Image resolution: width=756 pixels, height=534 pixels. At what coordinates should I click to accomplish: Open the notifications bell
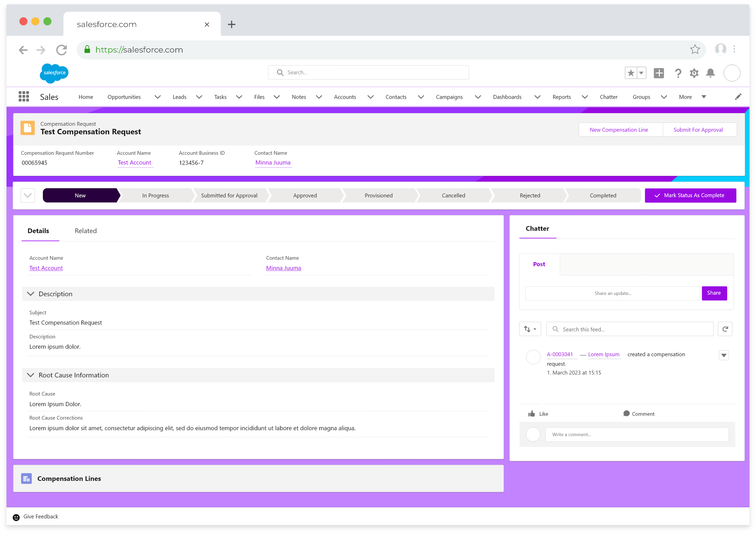[x=710, y=73]
